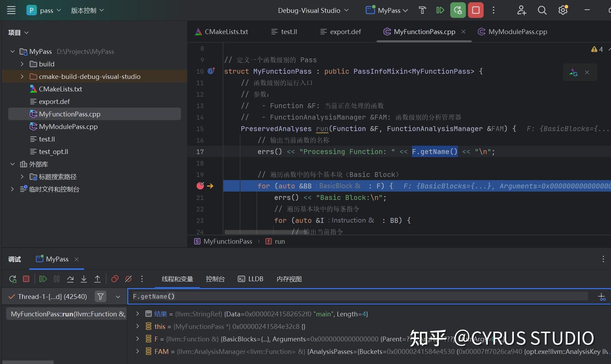The image size is (611, 364).
Task: Toggle the breakpoint on line 20
Action: (200, 186)
